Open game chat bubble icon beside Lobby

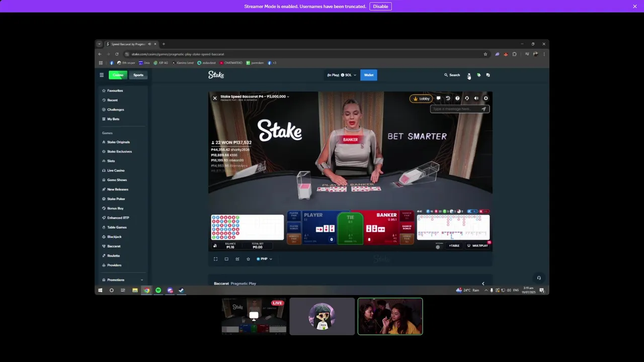438,99
